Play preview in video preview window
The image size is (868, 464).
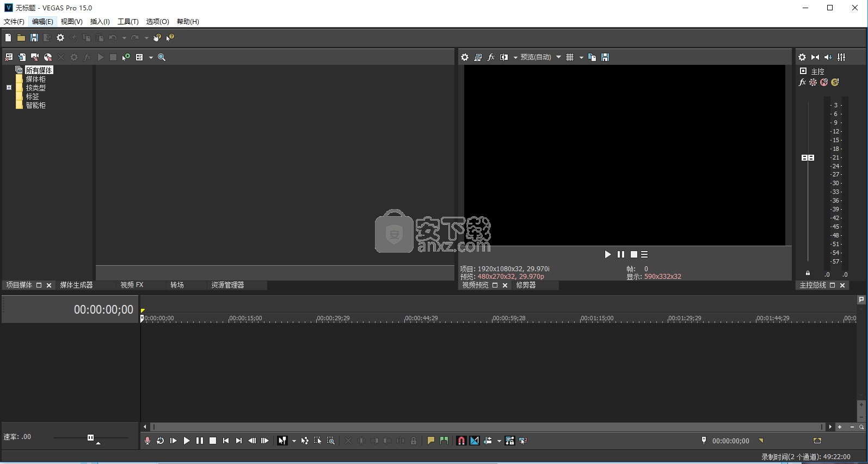pyautogui.click(x=608, y=254)
